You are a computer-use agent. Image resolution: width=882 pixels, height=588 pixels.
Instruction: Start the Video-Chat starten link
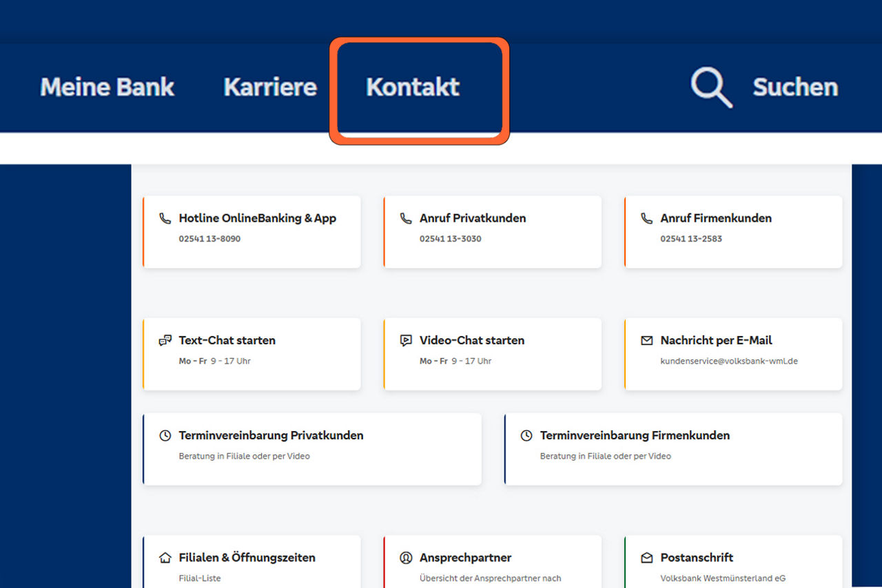pos(472,340)
